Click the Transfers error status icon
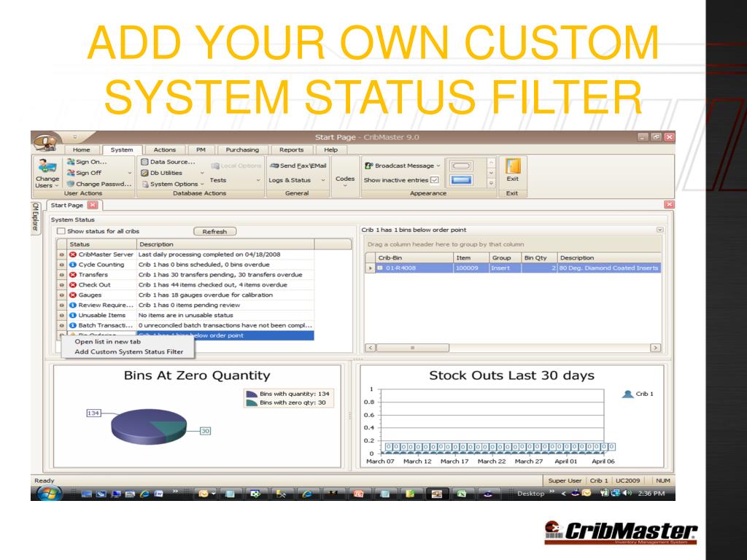Screen dimensions: 747x560 73,275
